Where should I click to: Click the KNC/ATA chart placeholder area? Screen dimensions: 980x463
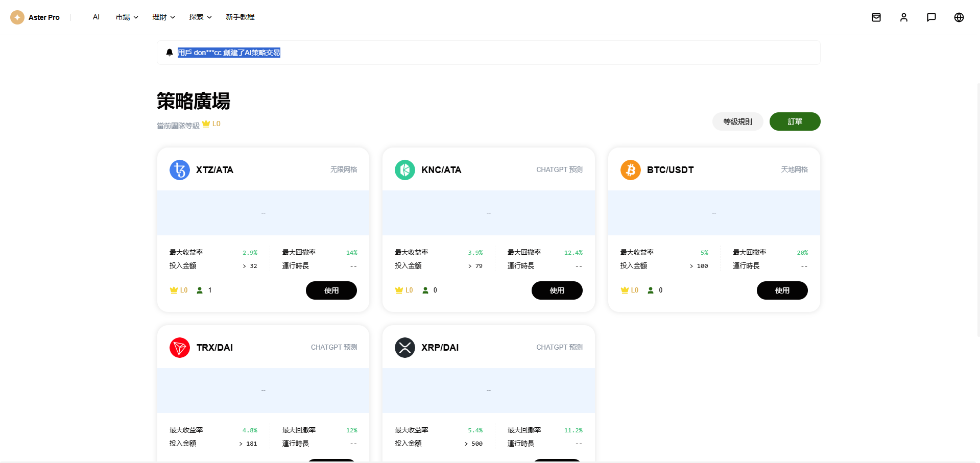[489, 213]
